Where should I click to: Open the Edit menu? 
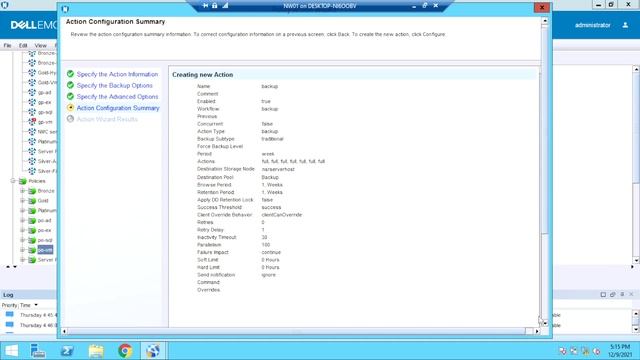tap(23, 45)
